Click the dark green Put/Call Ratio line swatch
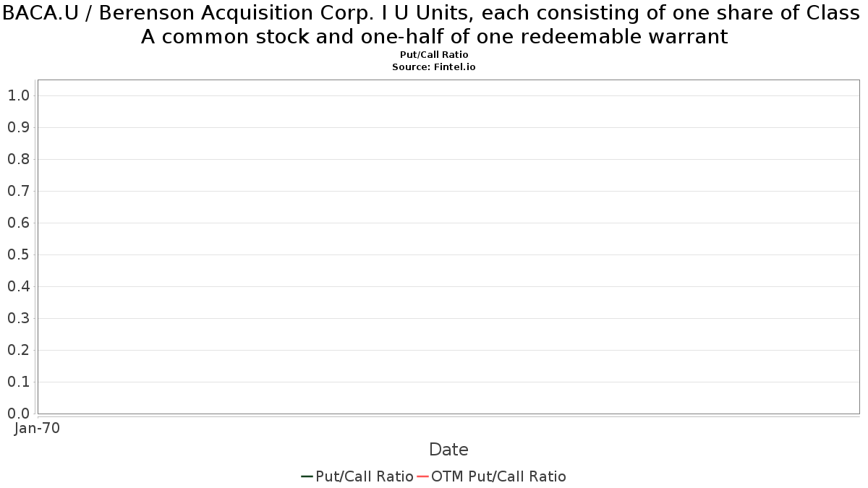 (x=307, y=476)
